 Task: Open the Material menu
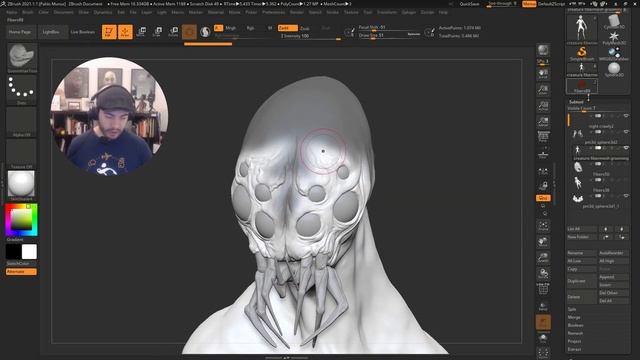[x=216, y=12]
